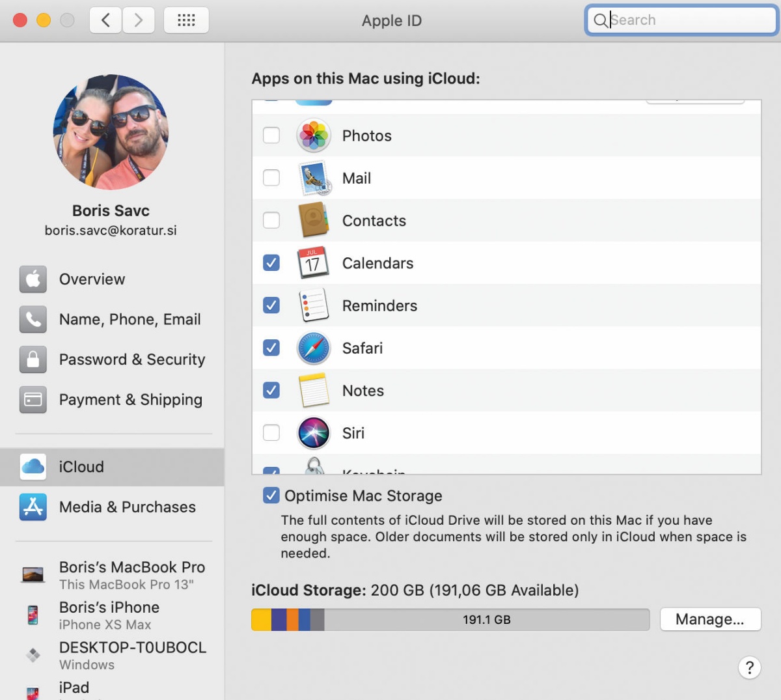
Task: Enable the Photos checkbox
Action: click(x=271, y=135)
